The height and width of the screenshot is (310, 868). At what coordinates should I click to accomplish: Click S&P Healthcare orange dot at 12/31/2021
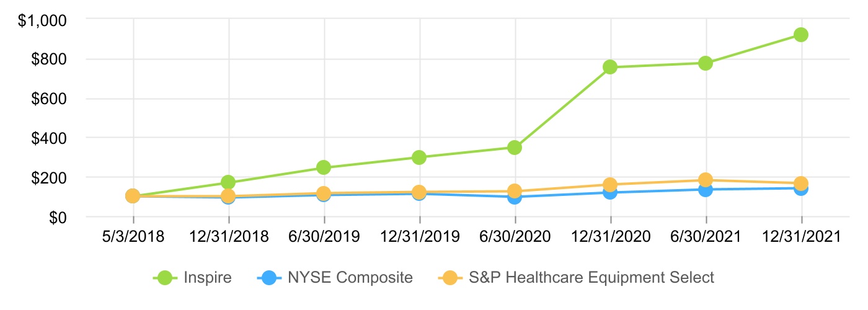801,183
